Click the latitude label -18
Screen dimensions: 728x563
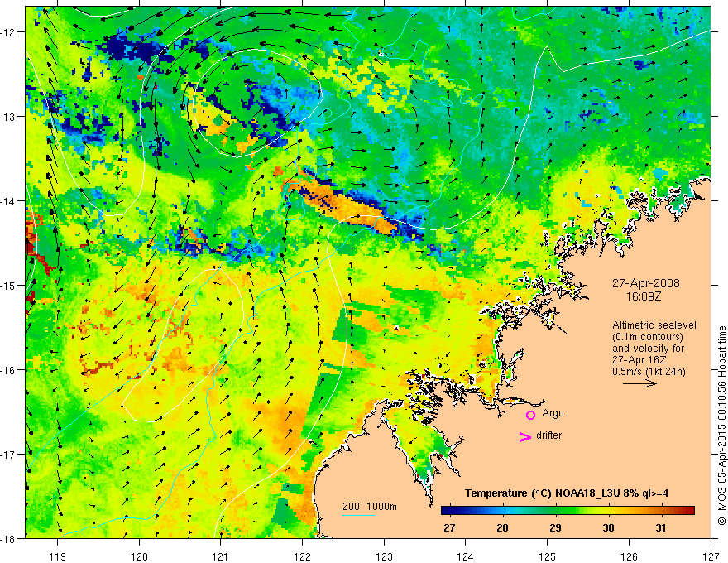(8, 539)
